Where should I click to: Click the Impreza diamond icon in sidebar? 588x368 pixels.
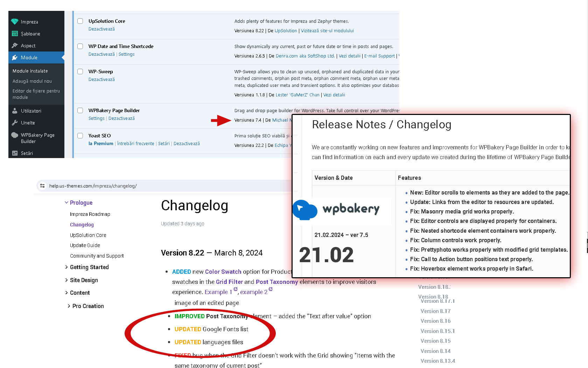15,22
